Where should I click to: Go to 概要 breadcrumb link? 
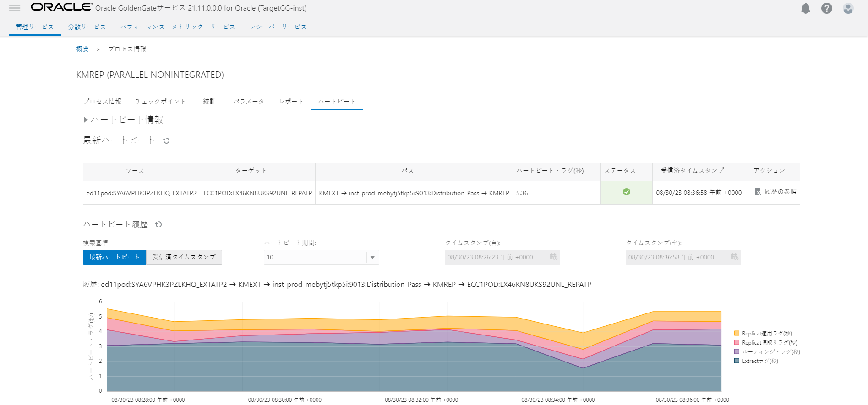pyautogui.click(x=82, y=49)
